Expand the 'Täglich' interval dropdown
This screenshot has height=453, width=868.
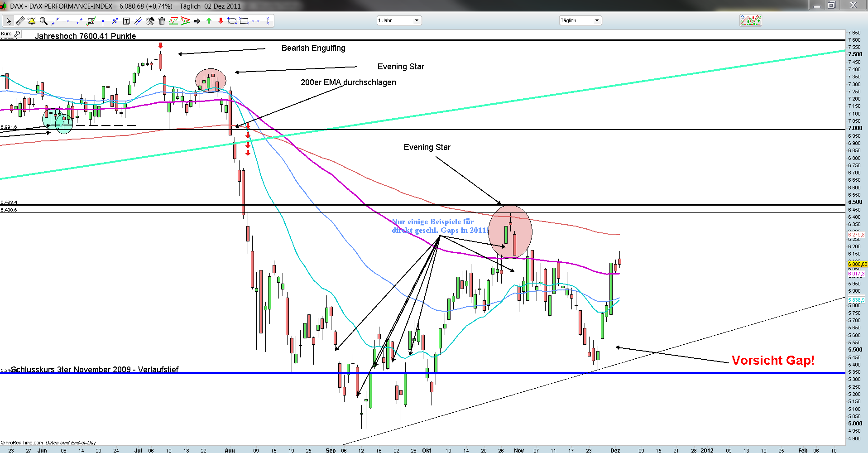[x=580, y=20]
